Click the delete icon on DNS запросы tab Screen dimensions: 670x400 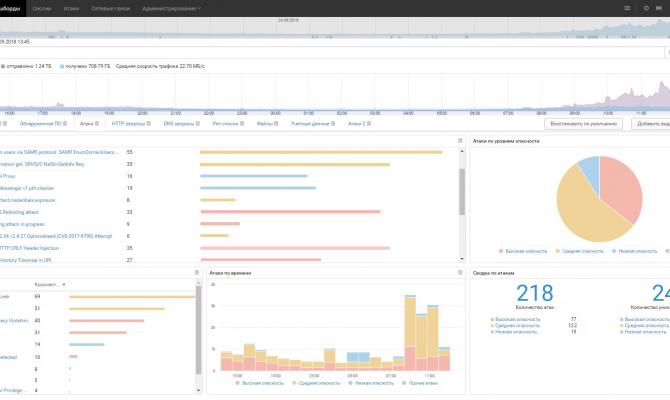point(197,124)
